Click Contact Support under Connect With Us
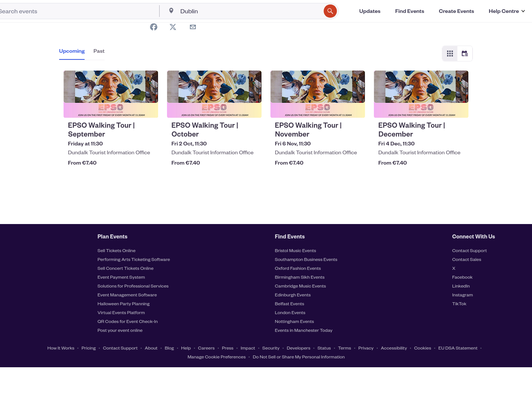This screenshot has height=406, width=532. [x=469, y=251]
